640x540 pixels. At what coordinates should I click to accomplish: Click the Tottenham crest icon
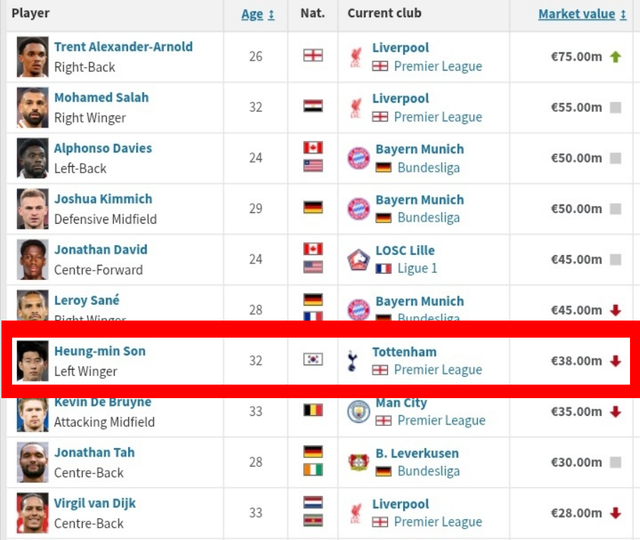click(351, 361)
